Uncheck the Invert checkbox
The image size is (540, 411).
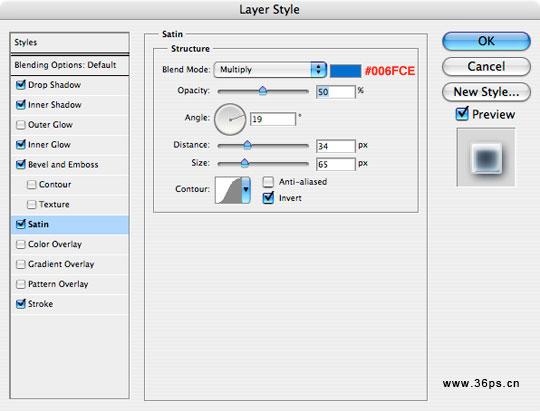268,198
